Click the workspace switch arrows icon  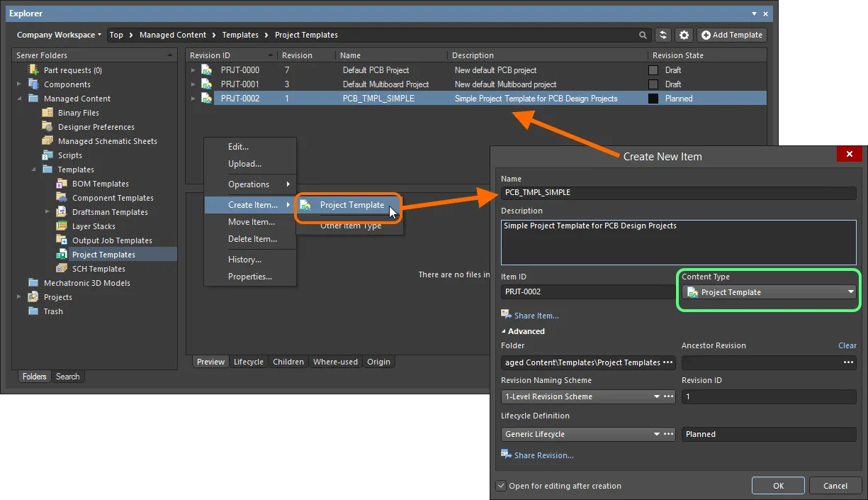663,35
